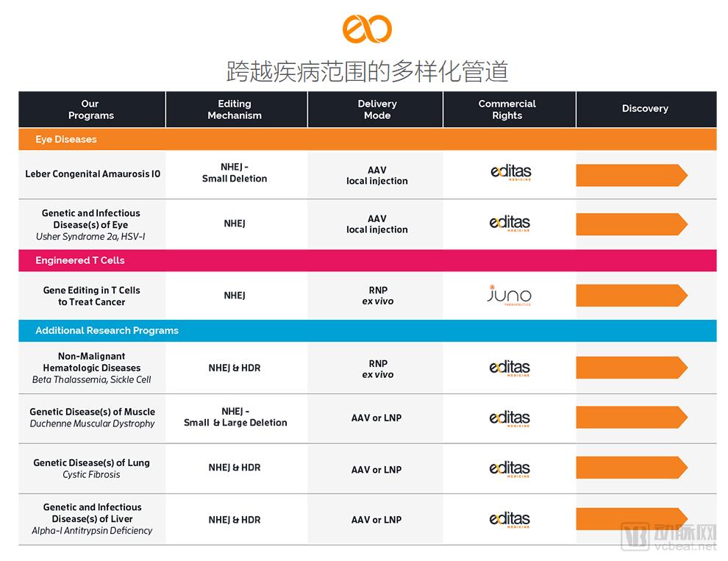Viewport: 728px width, 561px height.
Task: Click the Juno Therapeutics logo
Action: 509,296
